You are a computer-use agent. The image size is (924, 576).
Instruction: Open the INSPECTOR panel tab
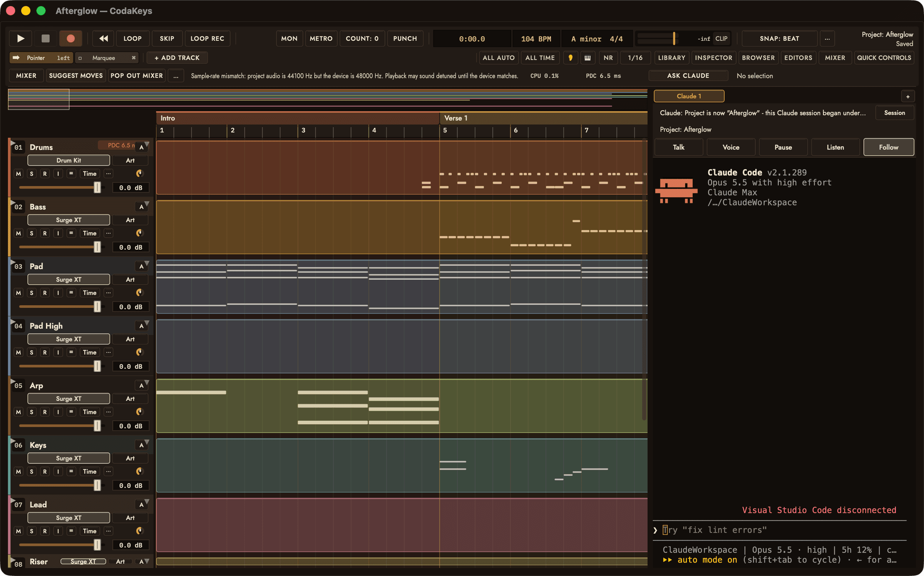pos(713,58)
